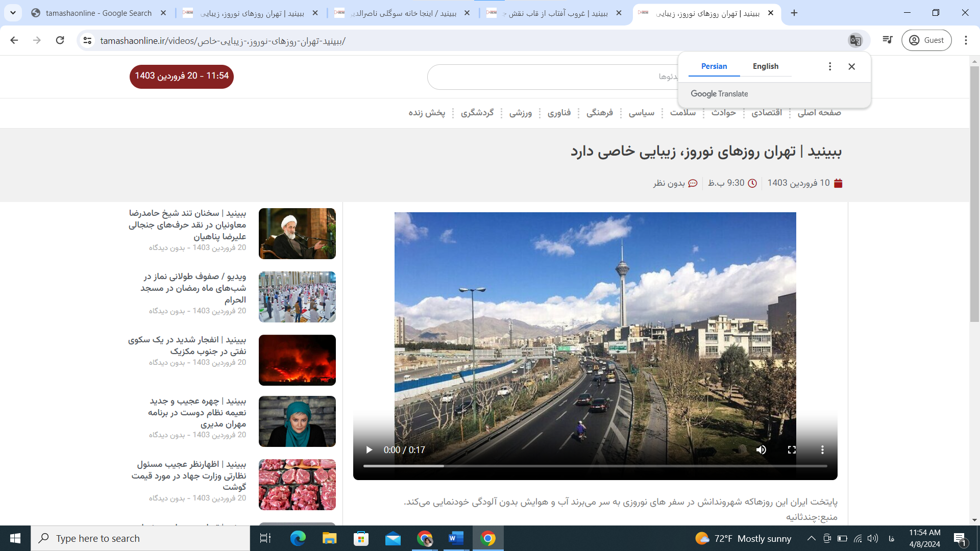This screenshot has width=980, height=551.
Task: Select the Persian tab in translate popup
Action: coord(714,66)
